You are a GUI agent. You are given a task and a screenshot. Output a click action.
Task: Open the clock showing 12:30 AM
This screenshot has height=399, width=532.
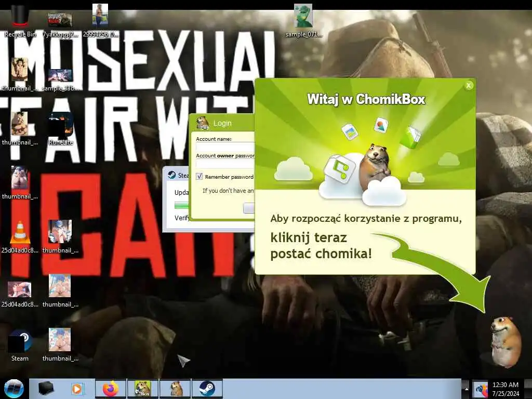point(506,389)
